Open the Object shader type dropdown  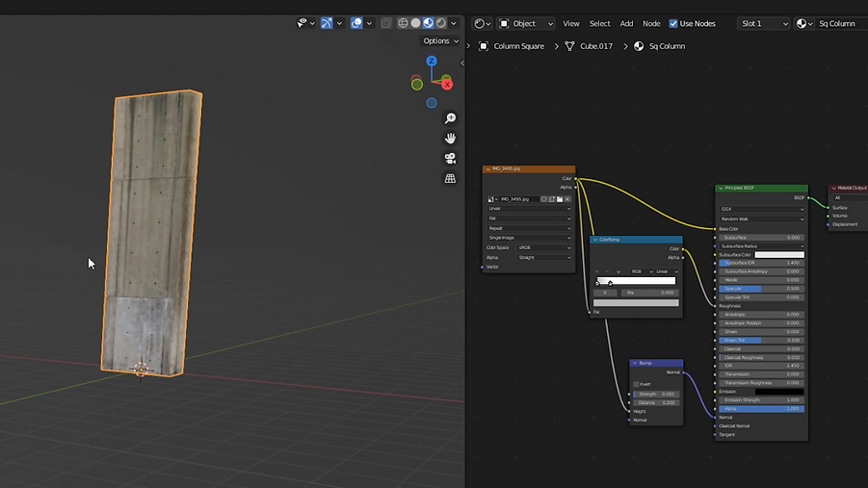[526, 24]
